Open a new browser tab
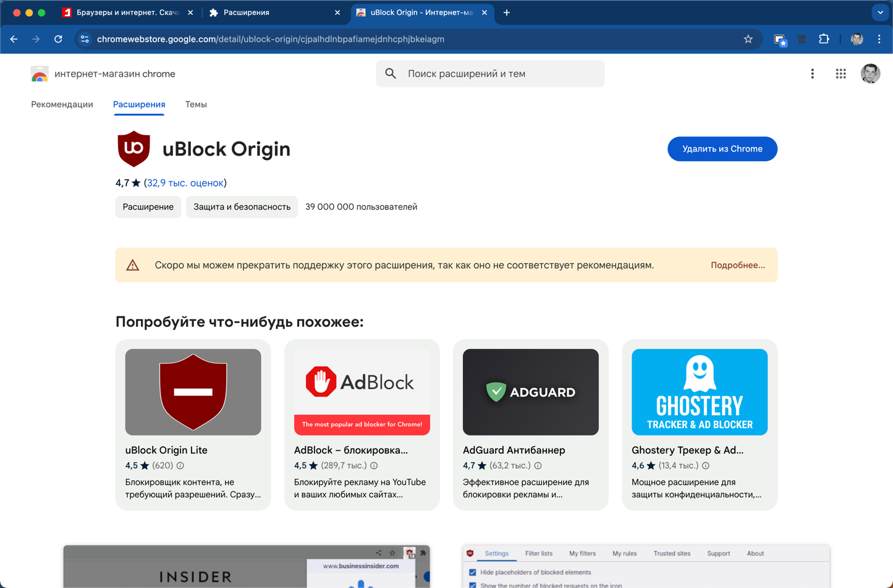 pyautogui.click(x=507, y=12)
